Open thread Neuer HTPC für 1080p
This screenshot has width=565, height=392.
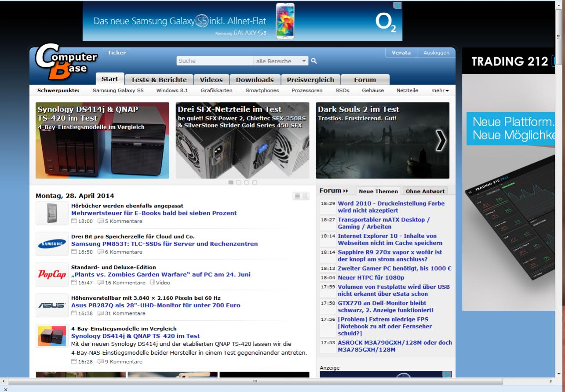point(371,278)
